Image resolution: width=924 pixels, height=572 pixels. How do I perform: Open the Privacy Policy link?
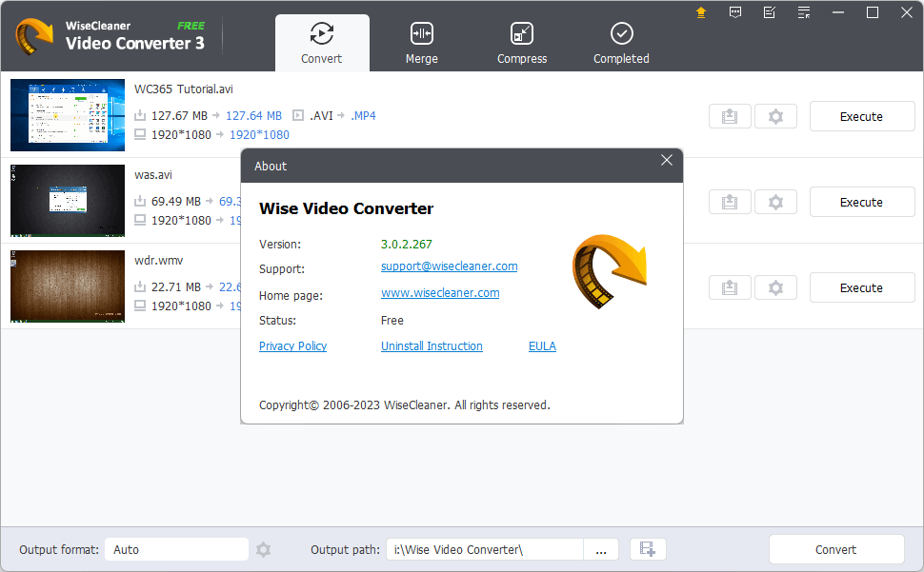[292, 346]
